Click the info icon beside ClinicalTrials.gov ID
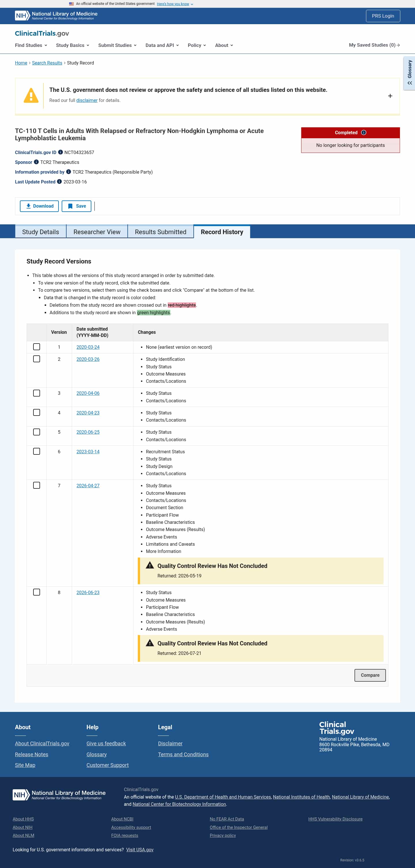415x868 pixels. 60,152
